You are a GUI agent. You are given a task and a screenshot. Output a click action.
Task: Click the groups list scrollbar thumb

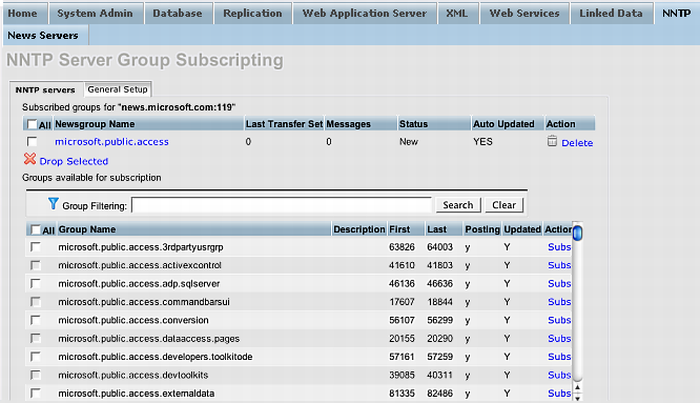point(578,233)
